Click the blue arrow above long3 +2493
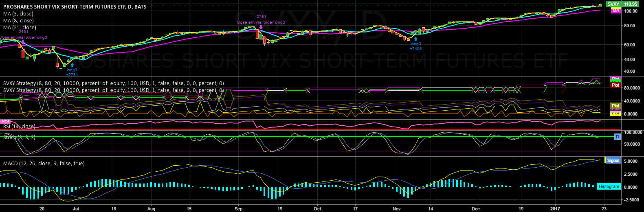644x212 pixels. (x=416, y=39)
